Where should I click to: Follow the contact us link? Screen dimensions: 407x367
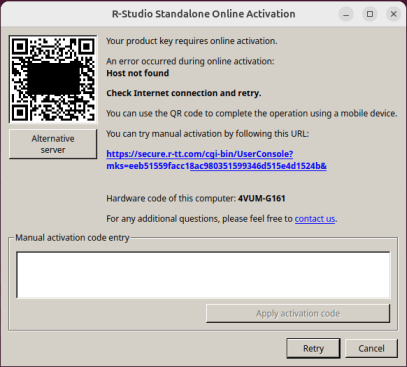(x=315, y=219)
